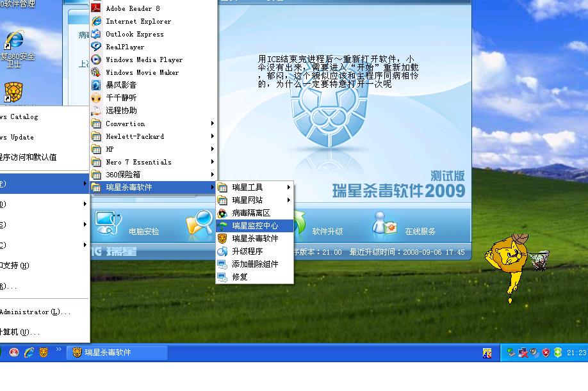Open Outlook Express from Programs list
Image resolution: width=588 pixels, height=391 pixels.
pyautogui.click(x=153, y=34)
